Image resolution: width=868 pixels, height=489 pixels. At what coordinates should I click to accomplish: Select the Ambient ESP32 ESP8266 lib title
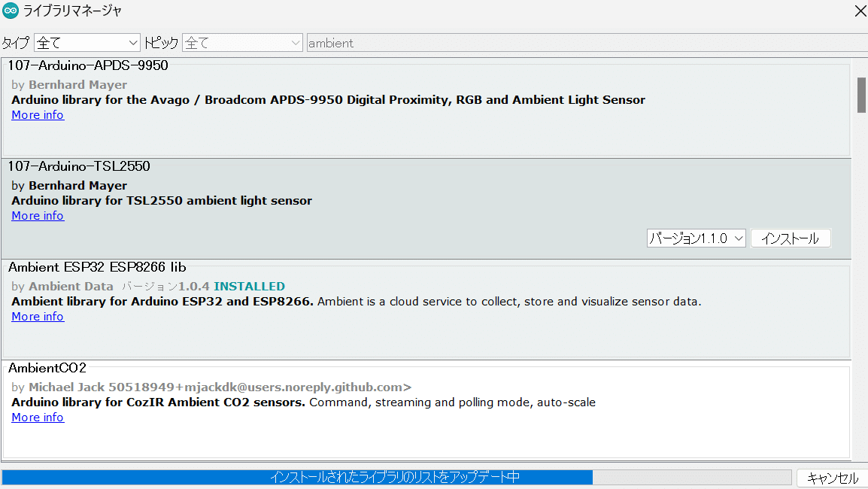tap(97, 267)
